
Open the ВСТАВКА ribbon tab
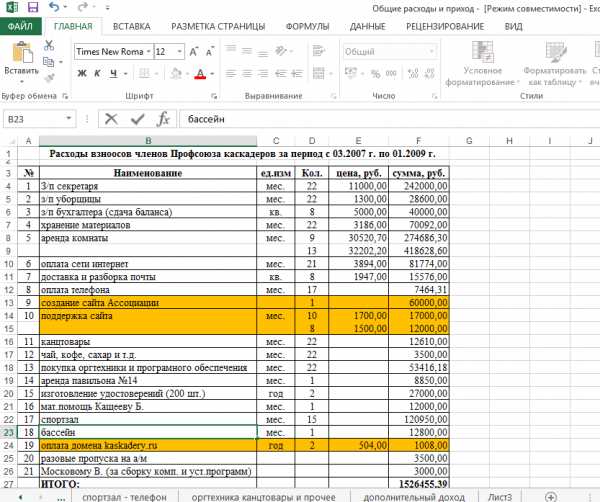point(132,26)
